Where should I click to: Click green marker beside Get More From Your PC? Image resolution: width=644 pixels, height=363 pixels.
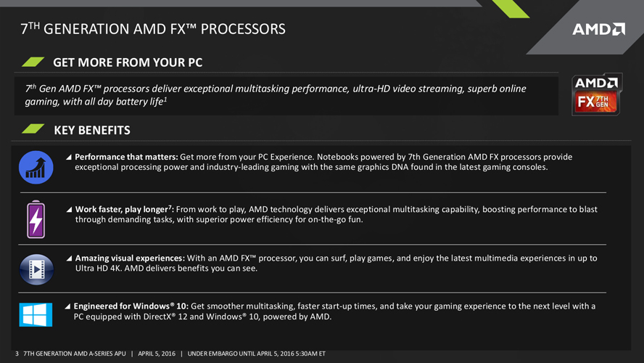click(x=33, y=62)
